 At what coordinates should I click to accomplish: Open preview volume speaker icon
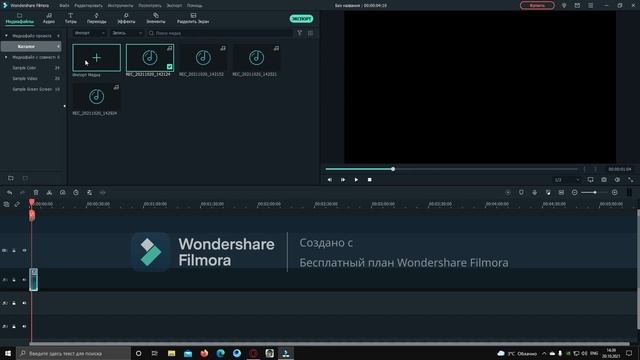click(618, 180)
